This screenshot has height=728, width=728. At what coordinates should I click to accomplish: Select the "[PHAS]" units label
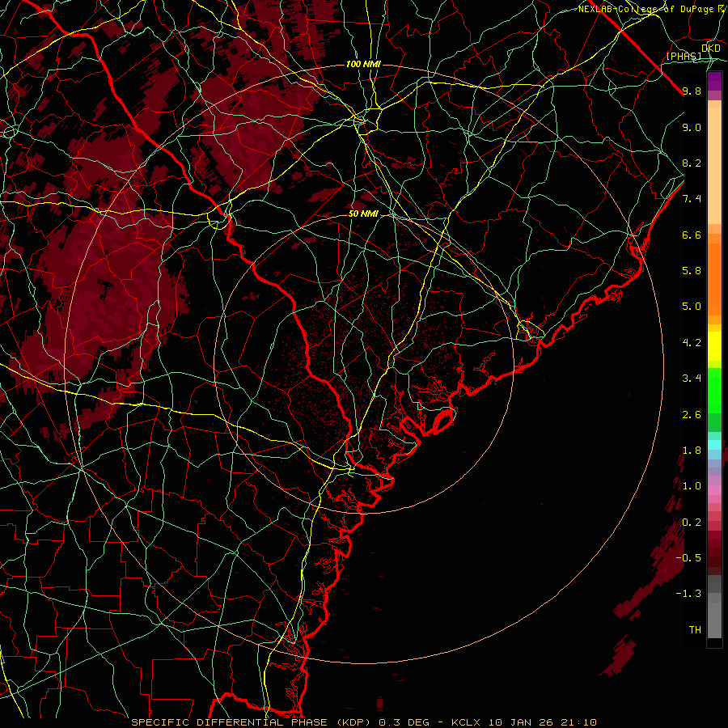click(x=684, y=57)
